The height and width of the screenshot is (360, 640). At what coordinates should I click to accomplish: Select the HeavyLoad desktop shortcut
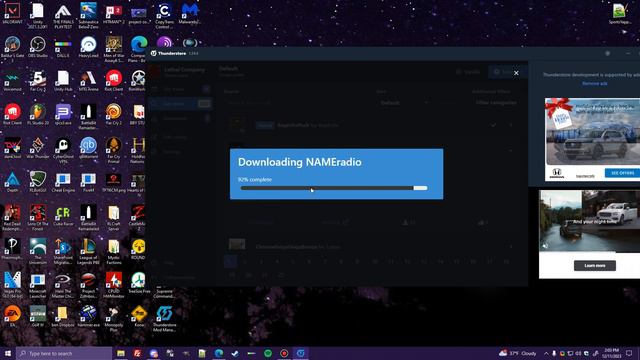88,47
